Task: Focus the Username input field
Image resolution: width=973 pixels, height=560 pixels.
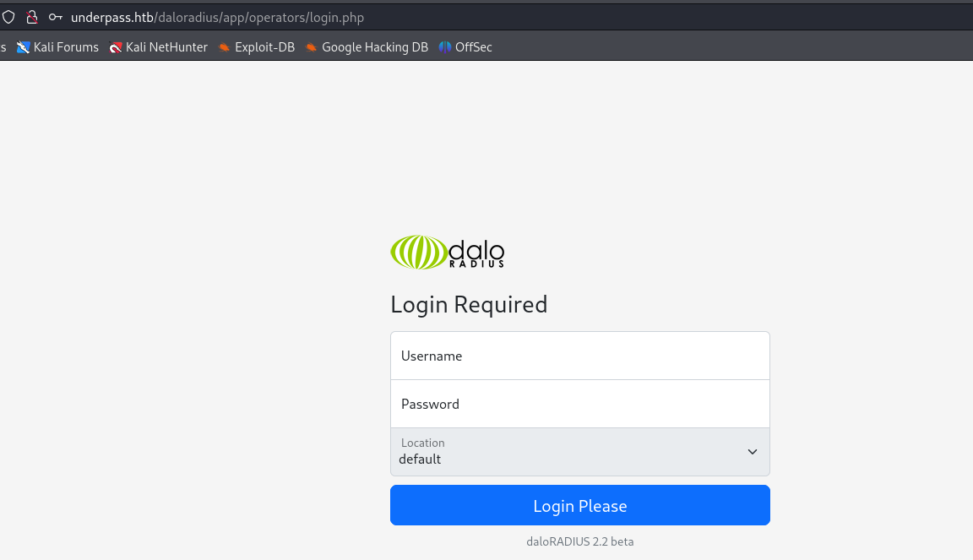Action: coord(580,356)
